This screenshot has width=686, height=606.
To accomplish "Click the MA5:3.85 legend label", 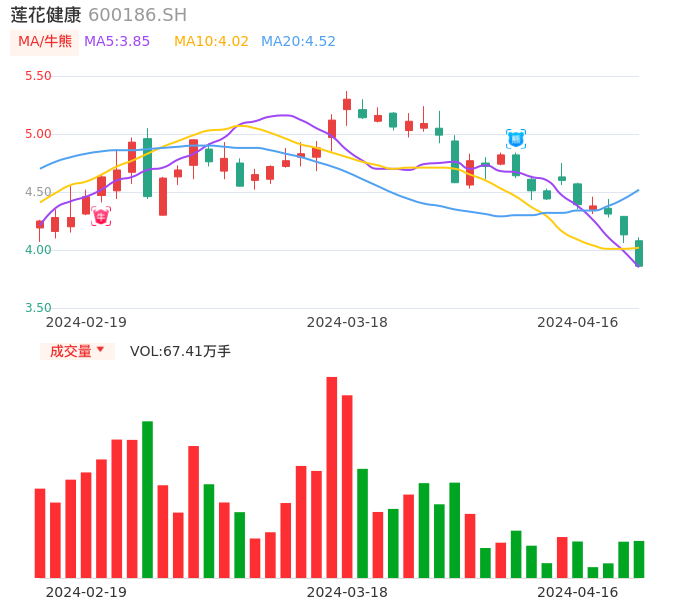I will [117, 42].
